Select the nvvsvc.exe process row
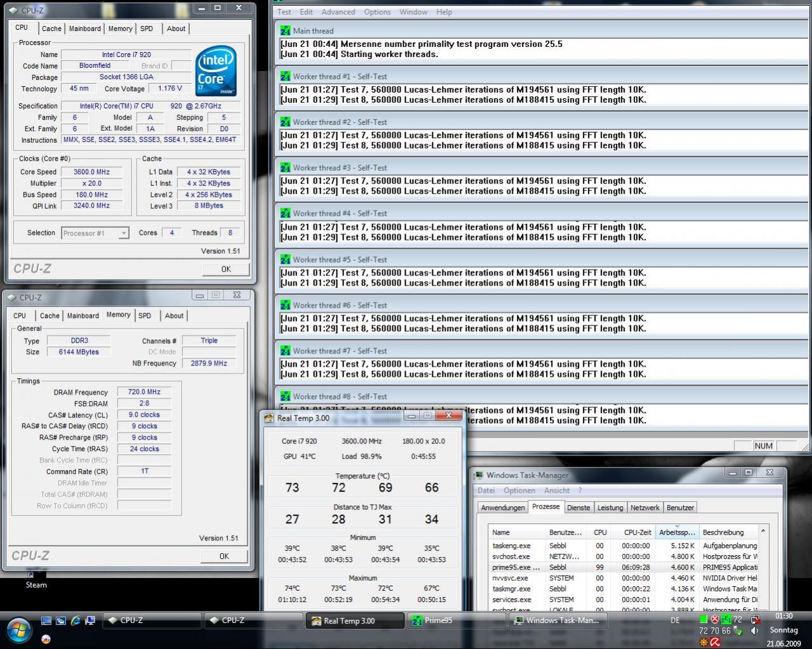 pyautogui.click(x=623, y=578)
